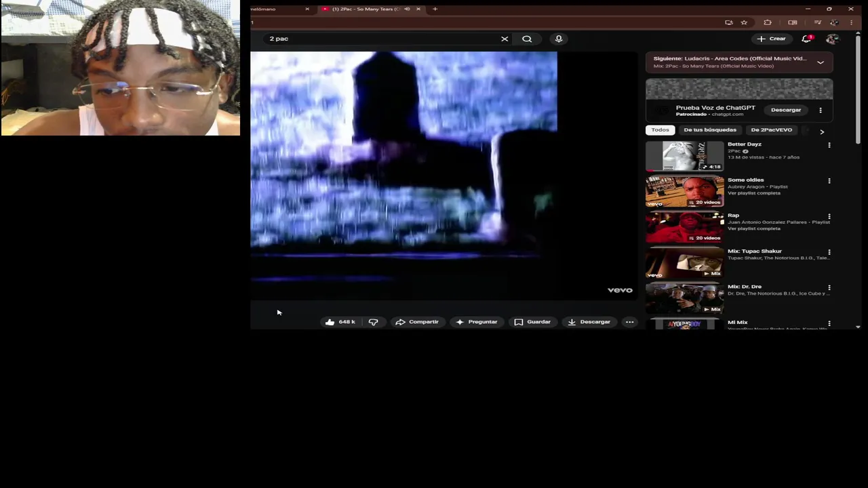Click the page vertical scrollbar

tap(858, 88)
